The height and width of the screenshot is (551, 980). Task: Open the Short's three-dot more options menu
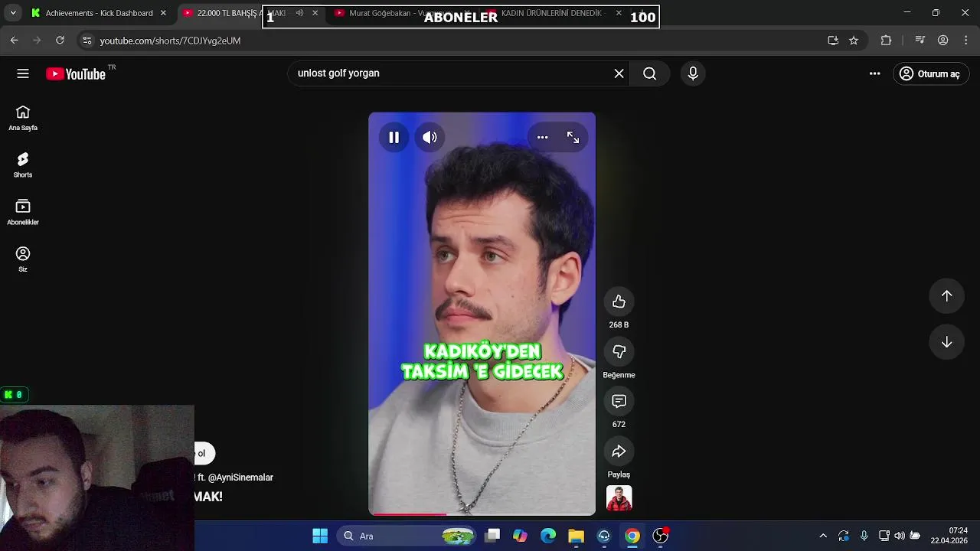coord(542,138)
